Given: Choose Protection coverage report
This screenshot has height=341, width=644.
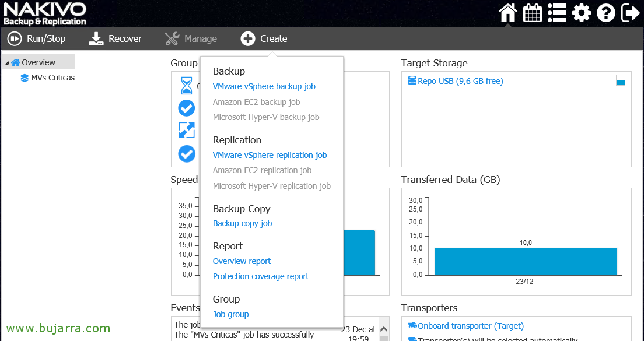Looking at the screenshot, I should click(x=261, y=276).
